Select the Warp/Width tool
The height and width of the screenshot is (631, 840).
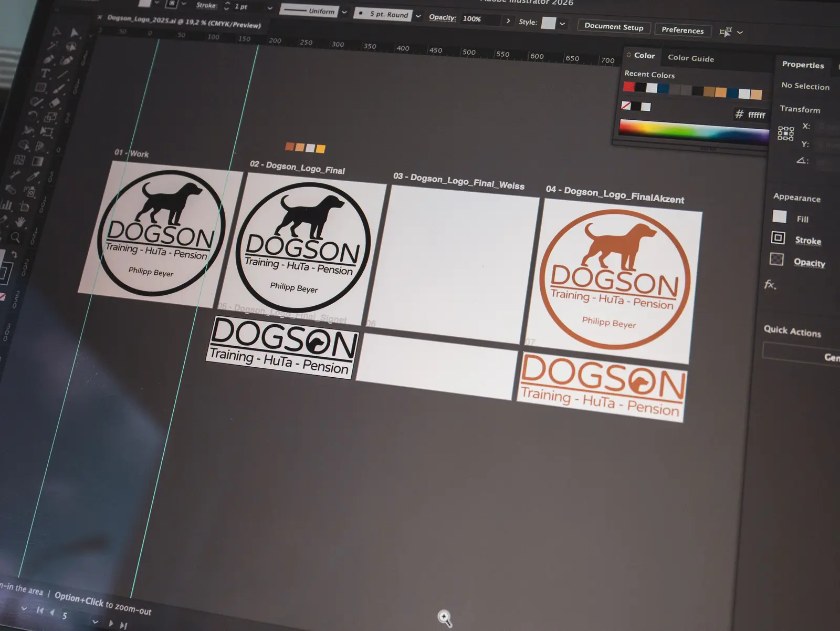28,130
